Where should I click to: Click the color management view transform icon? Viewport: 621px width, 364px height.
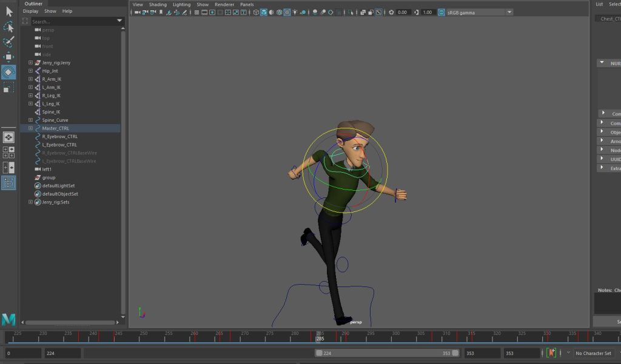(441, 12)
